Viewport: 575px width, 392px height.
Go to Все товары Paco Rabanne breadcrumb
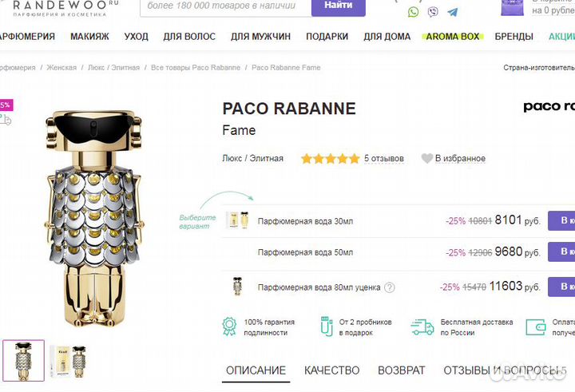tap(196, 68)
